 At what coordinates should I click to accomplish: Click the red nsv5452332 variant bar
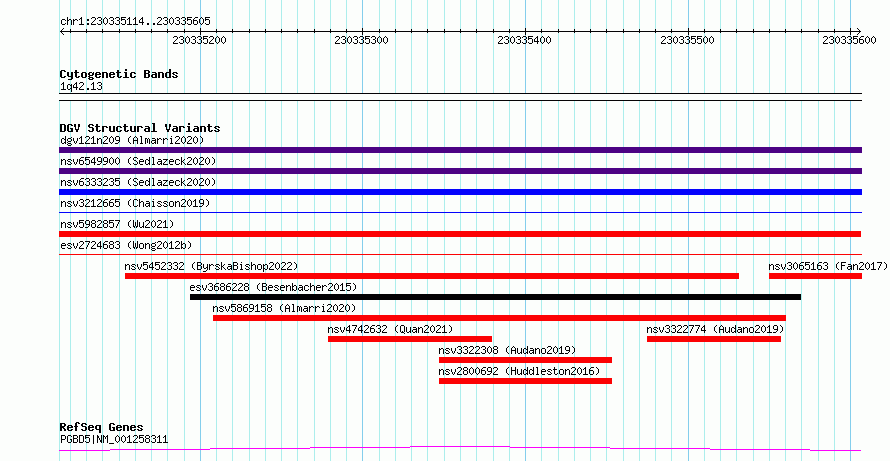pos(432,276)
